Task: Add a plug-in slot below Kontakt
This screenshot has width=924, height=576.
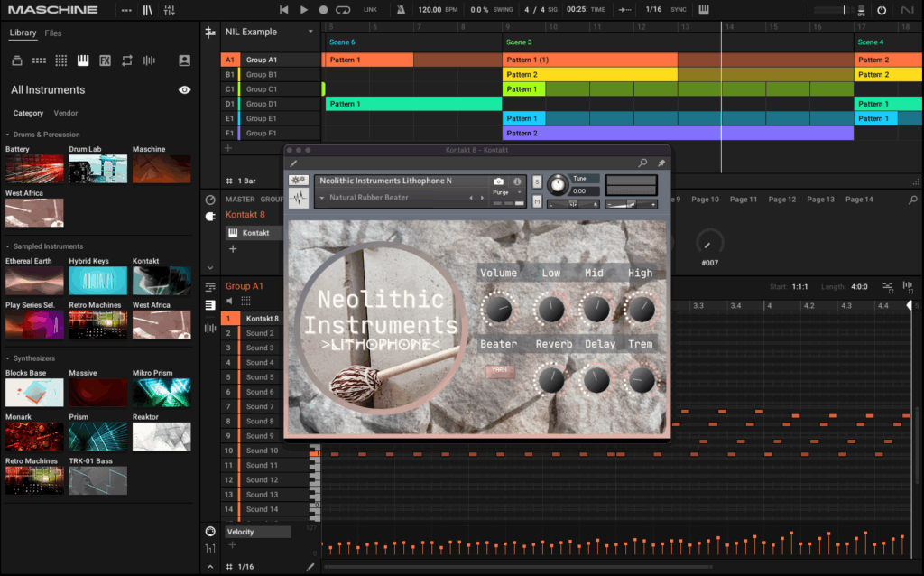Action: (x=233, y=249)
